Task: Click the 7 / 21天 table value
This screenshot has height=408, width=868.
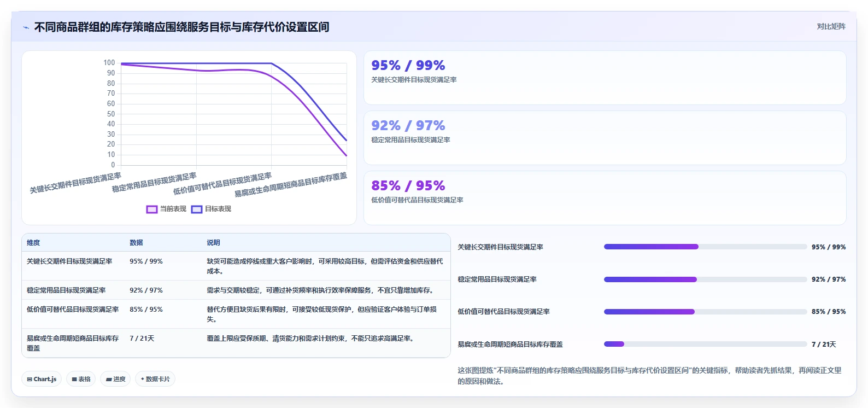Action: pos(142,339)
